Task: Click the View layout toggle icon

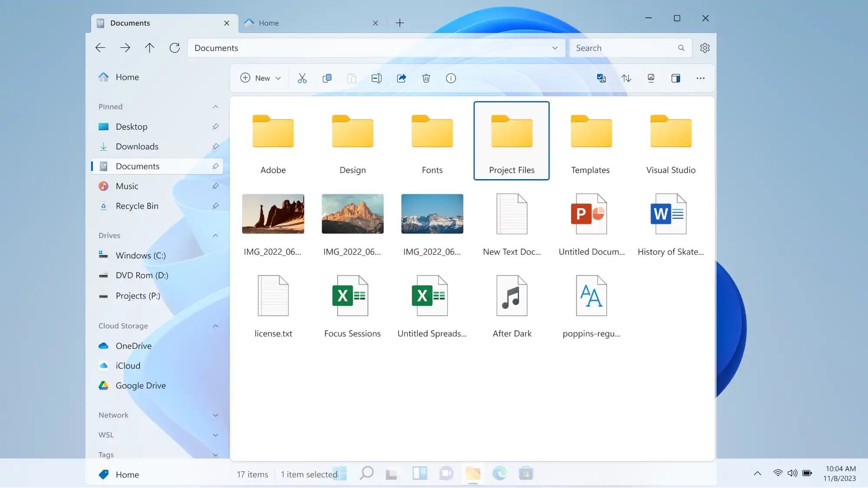Action: 675,78
